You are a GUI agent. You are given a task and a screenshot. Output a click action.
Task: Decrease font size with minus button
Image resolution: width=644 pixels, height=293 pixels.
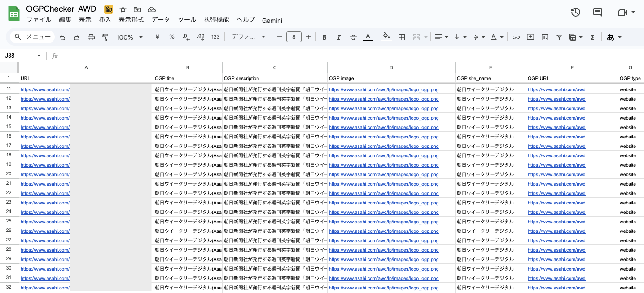click(x=279, y=37)
